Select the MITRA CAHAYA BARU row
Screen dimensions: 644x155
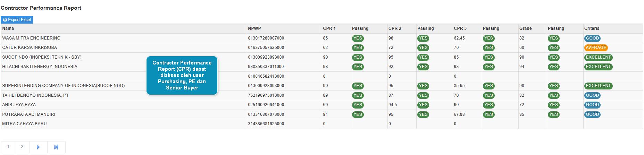[25, 124]
